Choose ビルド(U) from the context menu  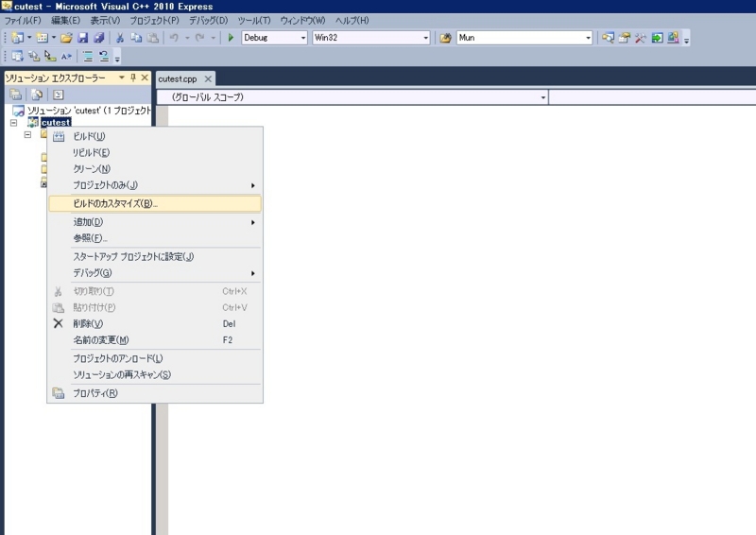(155, 136)
